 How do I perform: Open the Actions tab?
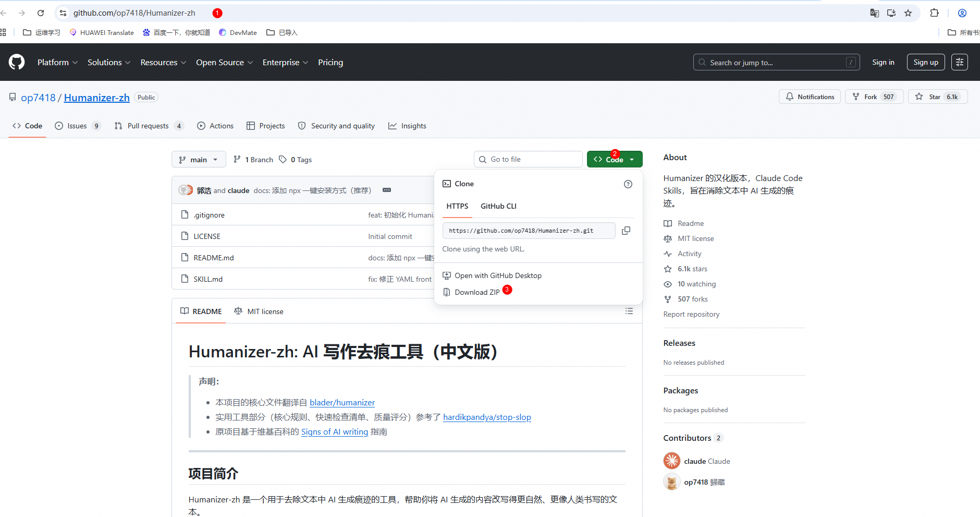click(x=215, y=126)
